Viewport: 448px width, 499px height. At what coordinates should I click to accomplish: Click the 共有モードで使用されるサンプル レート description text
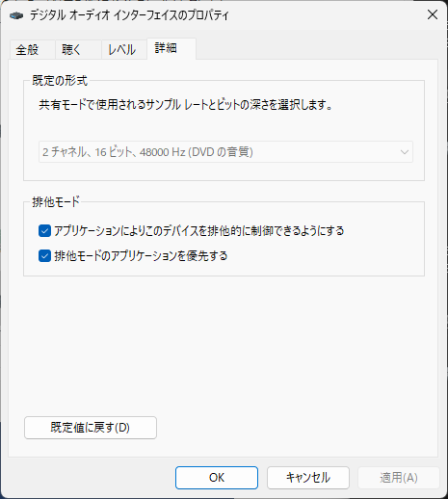[186, 105]
